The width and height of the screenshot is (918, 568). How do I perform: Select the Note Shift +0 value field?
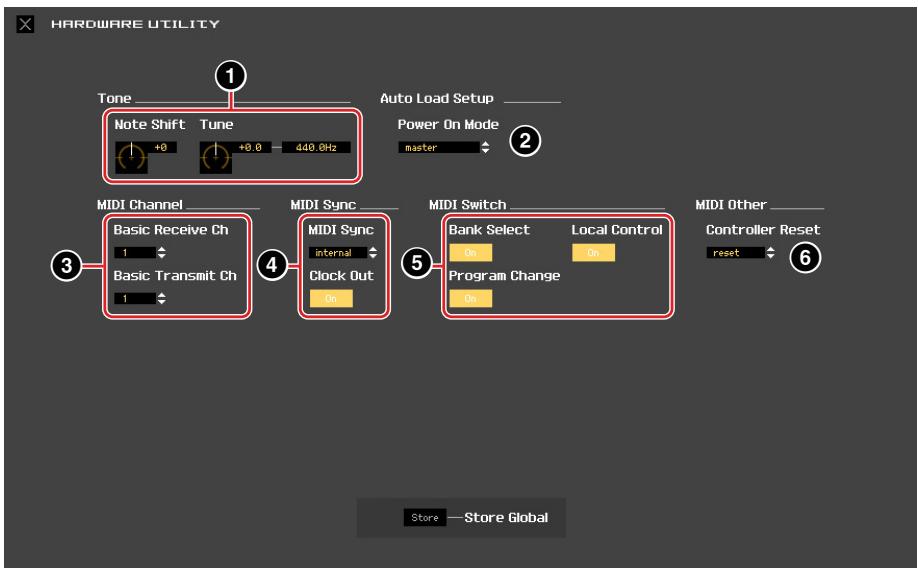[162, 148]
